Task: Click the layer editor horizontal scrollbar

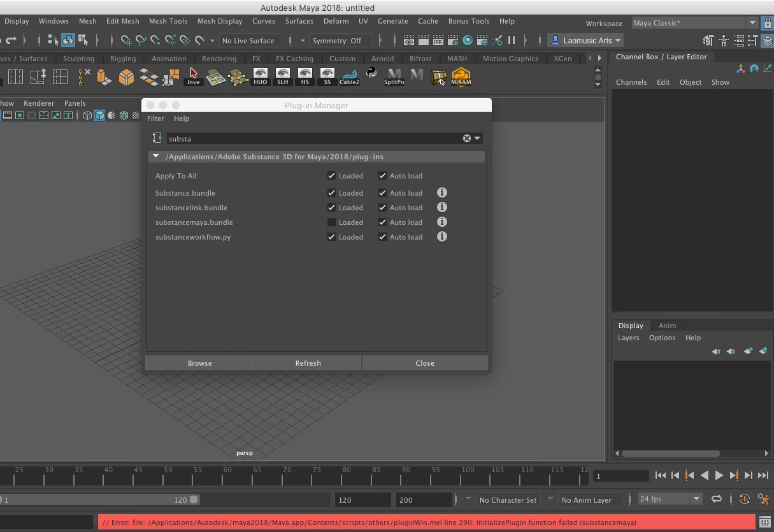Action: (670, 454)
